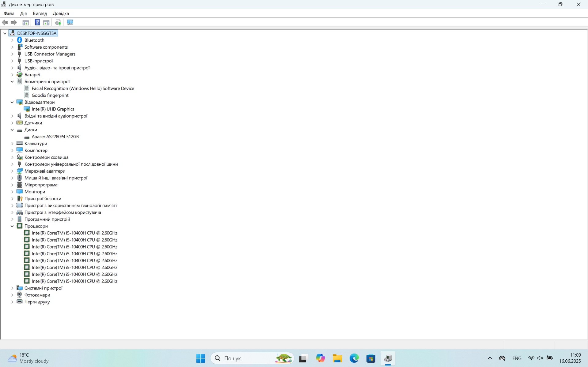The image size is (588, 367).
Task: Open the Windows Start button
Action: tap(200, 358)
